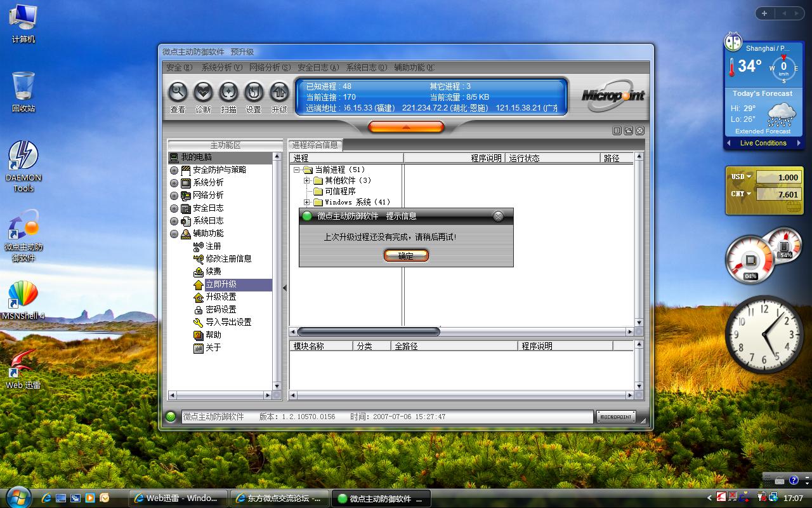The height and width of the screenshot is (508, 812).
Task: Select 可信程序 folder
Action: [340, 191]
